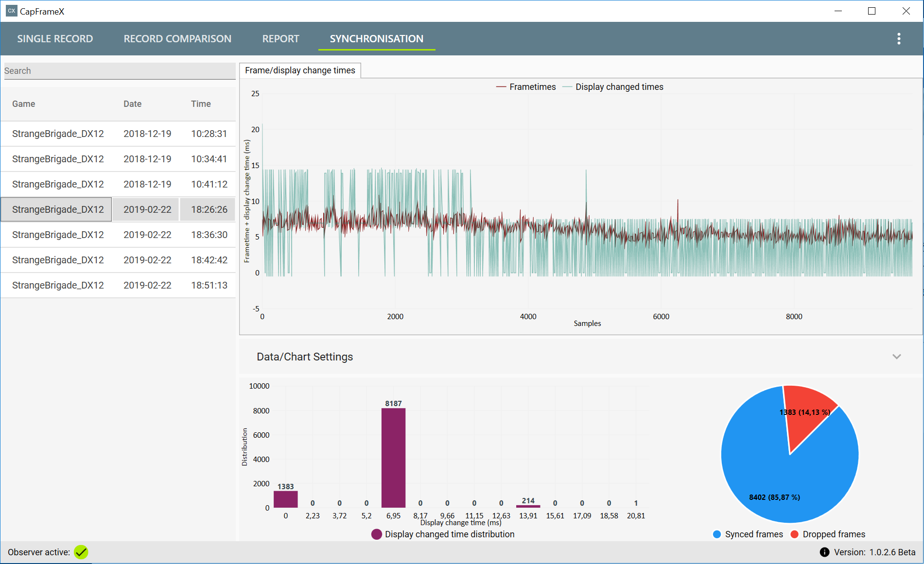
Task: Select the record from 18:26:26
Action: point(118,209)
